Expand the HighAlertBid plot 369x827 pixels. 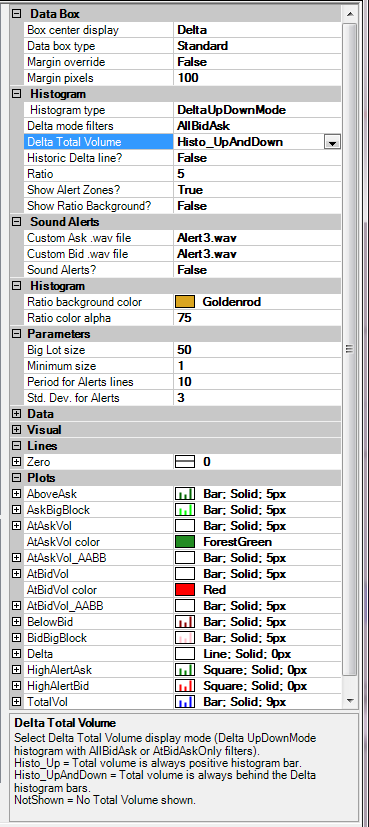click(16, 686)
